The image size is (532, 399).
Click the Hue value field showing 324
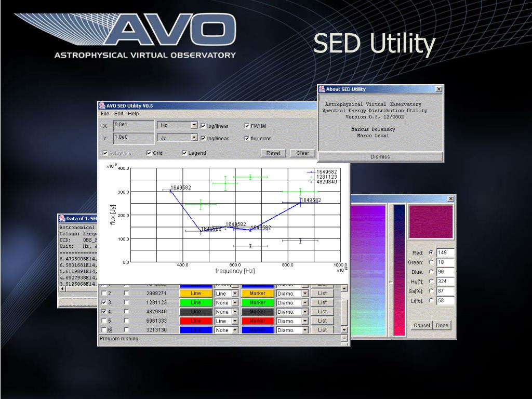click(x=445, y=281)
